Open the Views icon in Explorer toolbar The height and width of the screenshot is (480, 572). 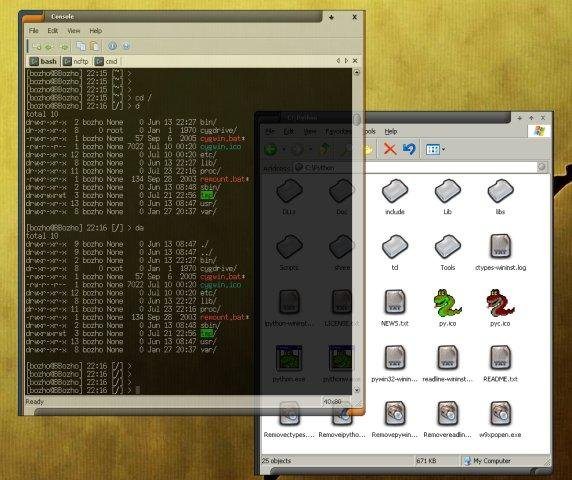pos(433,149)
